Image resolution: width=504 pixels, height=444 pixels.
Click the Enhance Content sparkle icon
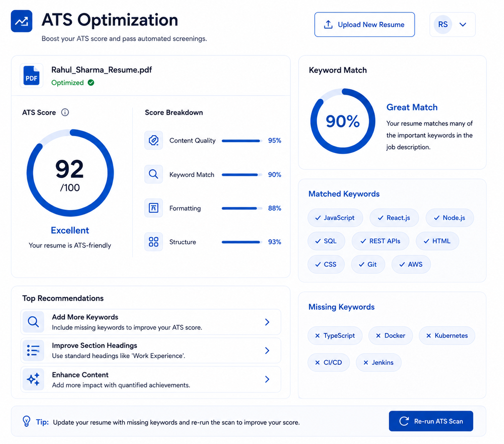click(33, 379)
